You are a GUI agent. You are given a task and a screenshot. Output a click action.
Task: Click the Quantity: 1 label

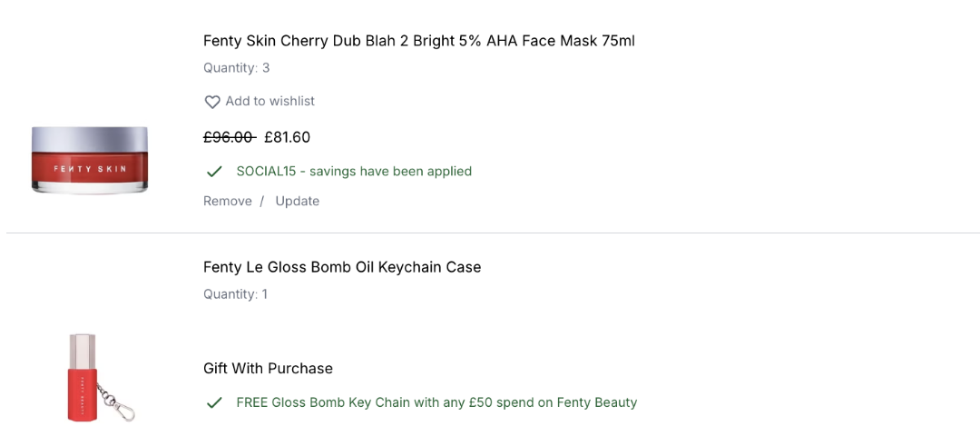pos(235,293)
